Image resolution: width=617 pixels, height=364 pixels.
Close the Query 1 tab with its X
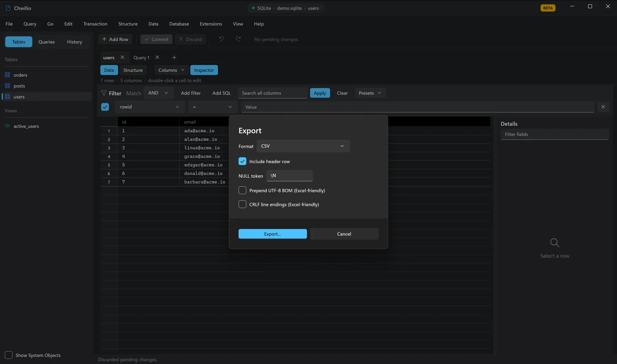click(x=157, y=57)
